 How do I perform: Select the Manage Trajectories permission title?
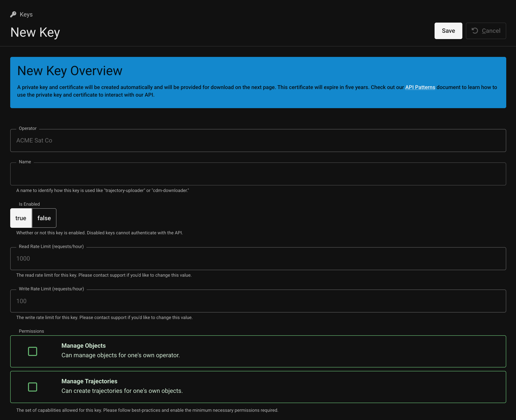[89, 381]
